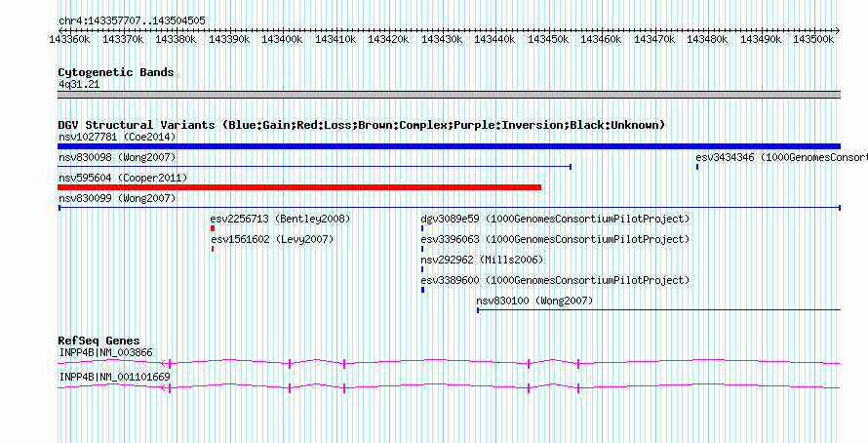This screenshot has height=443, width=868.
Task: Click the INPP4B|NM_001101669 gene label
Action: pyautogui.click(x=114, y=377)
